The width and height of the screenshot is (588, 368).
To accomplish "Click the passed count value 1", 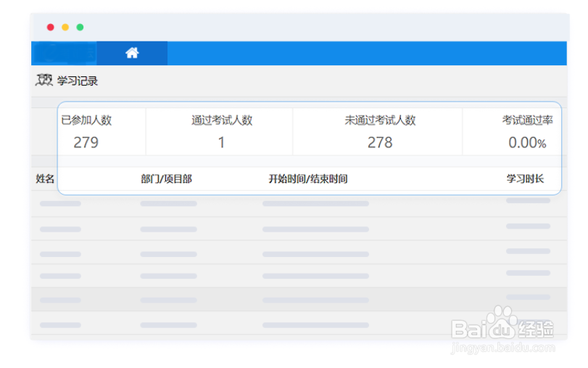I will (x=222, y=143).
